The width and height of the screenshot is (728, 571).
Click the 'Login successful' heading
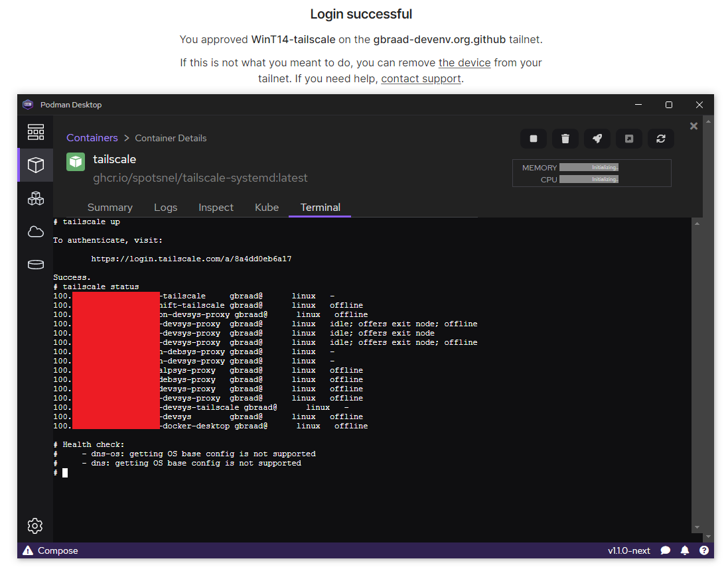pyautogui.click(x=361, y=15)
